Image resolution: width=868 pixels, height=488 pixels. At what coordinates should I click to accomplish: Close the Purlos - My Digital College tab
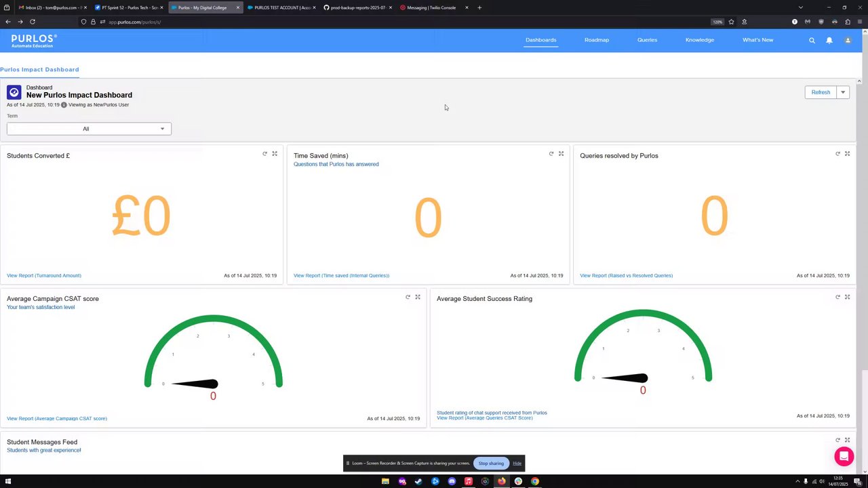click(237, 7)
